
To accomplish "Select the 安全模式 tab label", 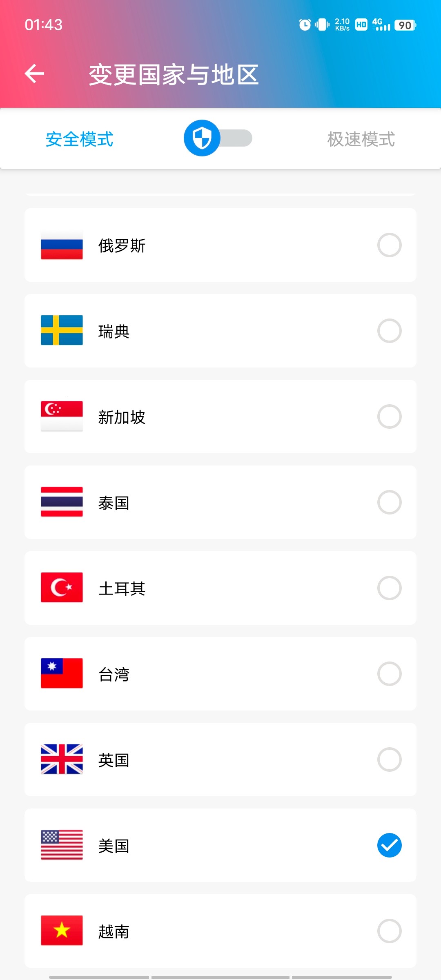I will [79, 139].
